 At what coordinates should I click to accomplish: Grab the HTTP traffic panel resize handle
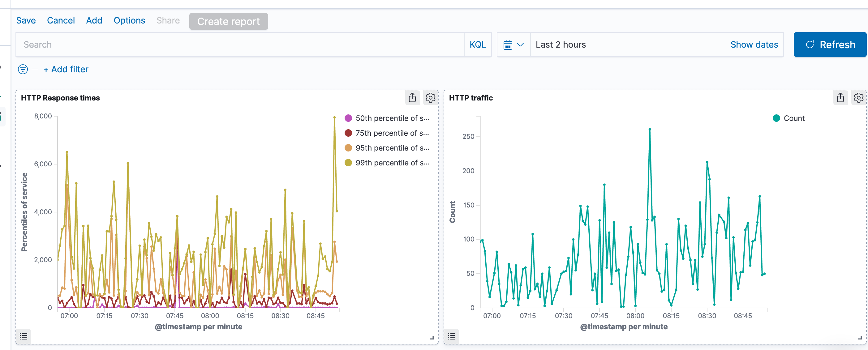click(x=860, y=338)
